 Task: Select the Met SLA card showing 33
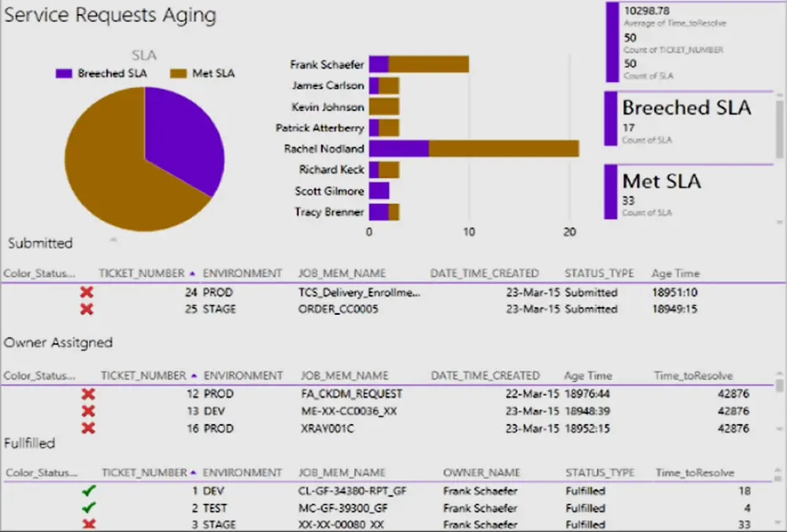point(689,191)
